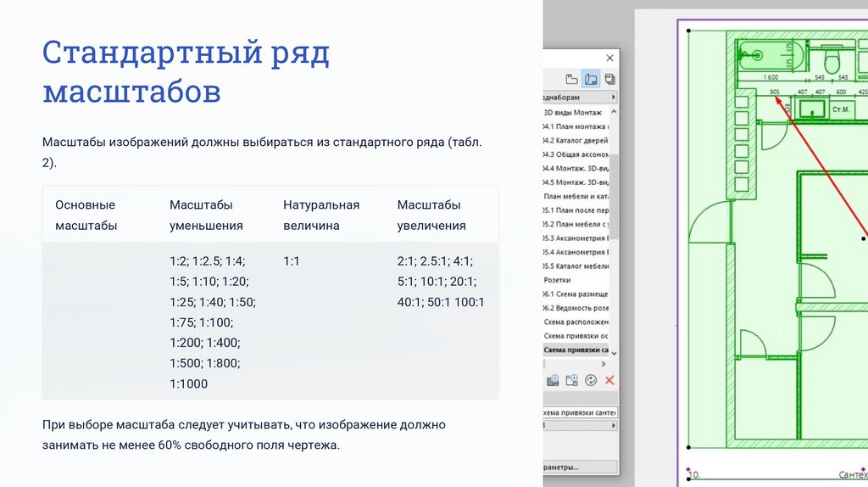Select '4.1 План монтажа' view
Screen dimensions: 868x487
point(576,126)
